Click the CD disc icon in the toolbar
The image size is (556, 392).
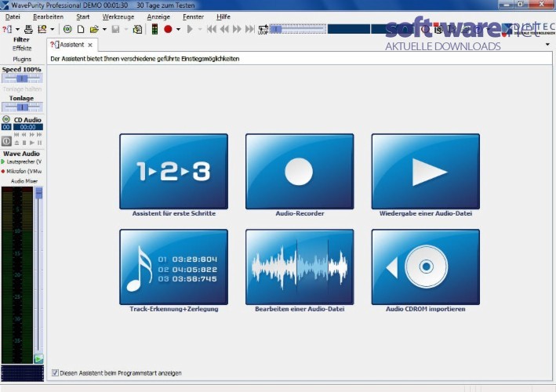click(x=67, y=30)
